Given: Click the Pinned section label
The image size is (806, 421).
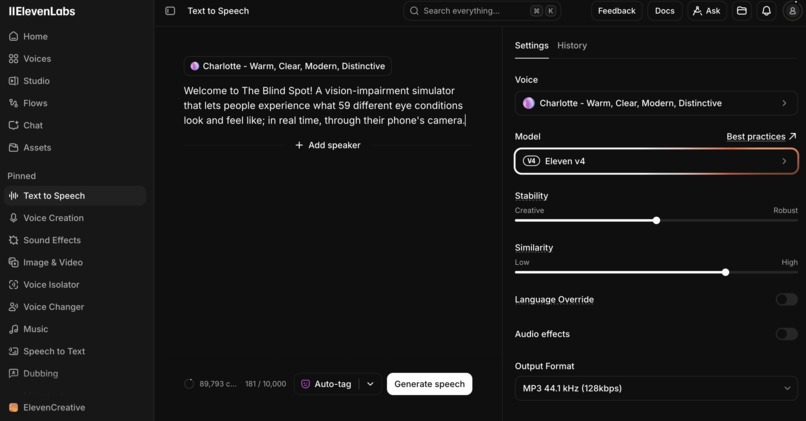Looking at the screenshot, I should [22, 176].
